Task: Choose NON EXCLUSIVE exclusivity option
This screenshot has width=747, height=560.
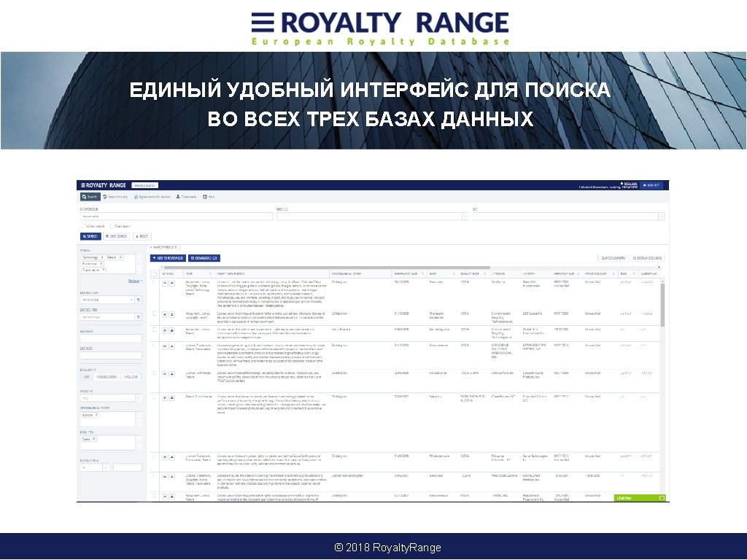Action: [107, 377]
